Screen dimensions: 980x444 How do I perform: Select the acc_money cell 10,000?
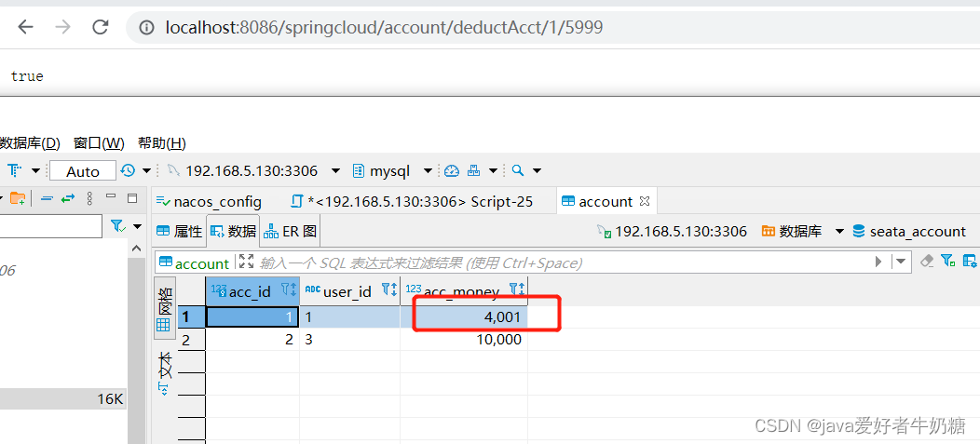click(x=464, y=340)
